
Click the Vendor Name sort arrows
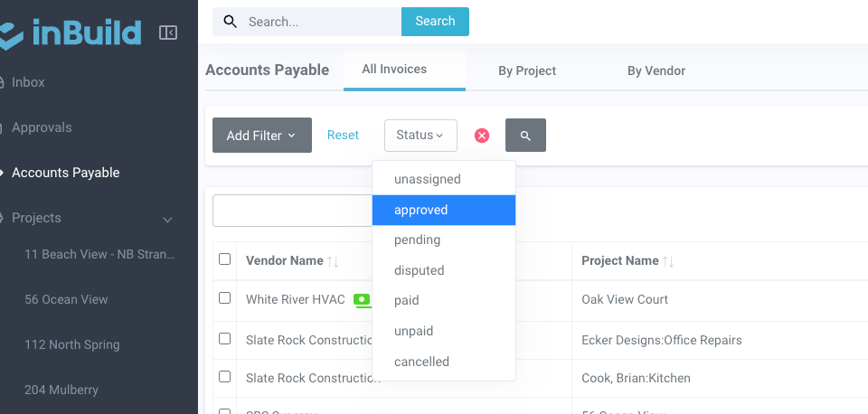click(x=334, y=261)
